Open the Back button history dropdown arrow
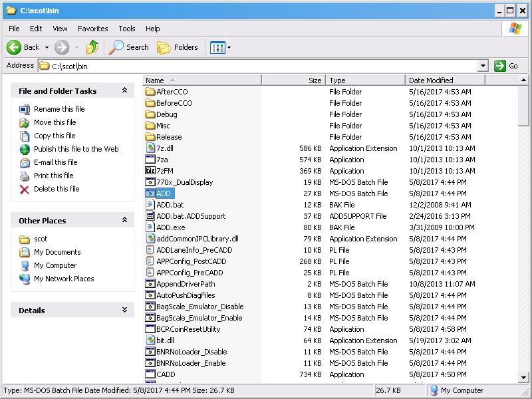Image resolution: width=532 pixels, height=399 pixels. 47,47
